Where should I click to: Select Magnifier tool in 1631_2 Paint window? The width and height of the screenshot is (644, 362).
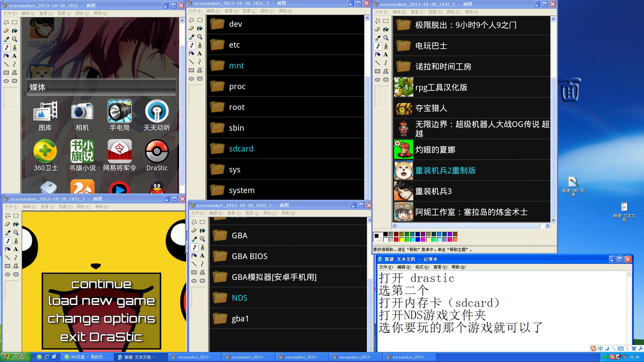(x=200, y=37)
